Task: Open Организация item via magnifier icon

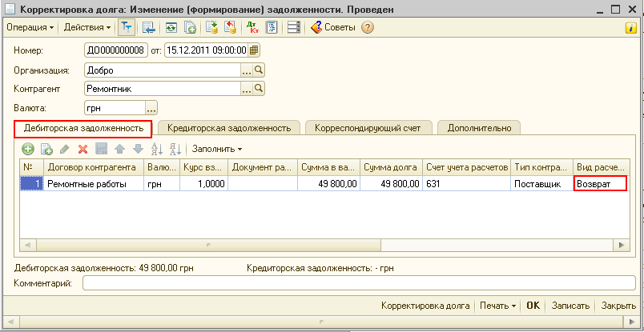Action: (259, 70)
